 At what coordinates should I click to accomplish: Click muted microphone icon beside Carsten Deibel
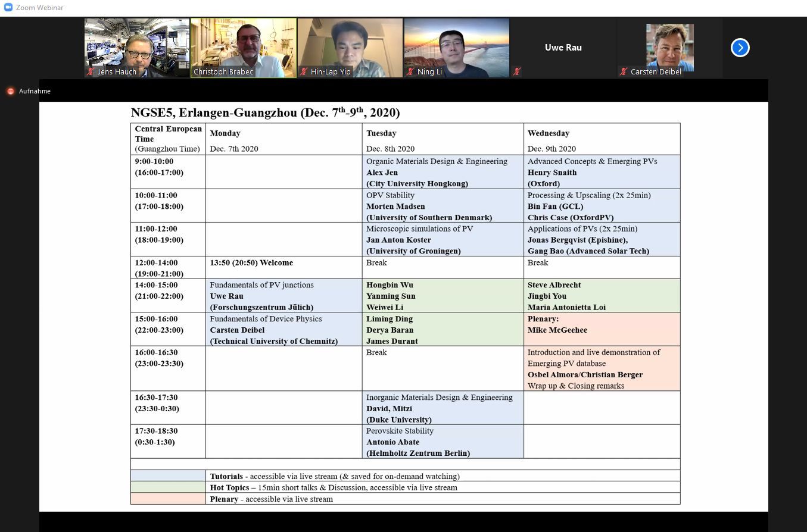624,72
